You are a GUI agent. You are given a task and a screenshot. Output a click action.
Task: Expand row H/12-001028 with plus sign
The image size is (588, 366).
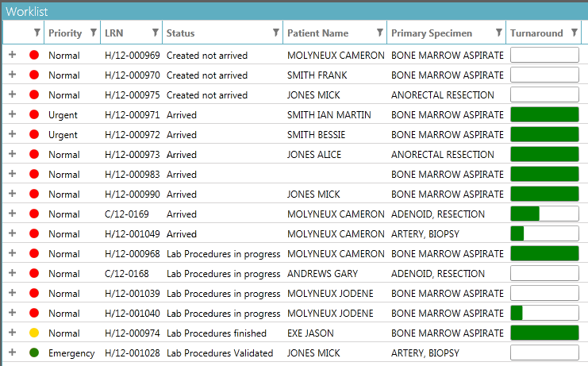[12, 353]
